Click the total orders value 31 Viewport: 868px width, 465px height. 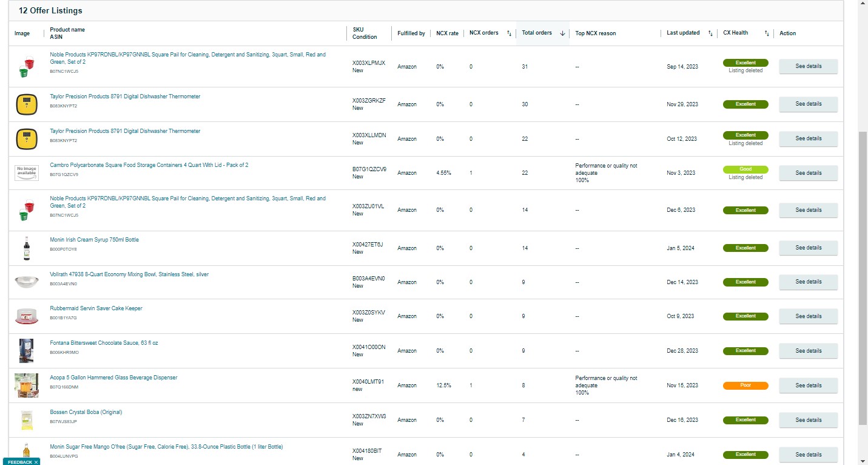pos(525,67)
